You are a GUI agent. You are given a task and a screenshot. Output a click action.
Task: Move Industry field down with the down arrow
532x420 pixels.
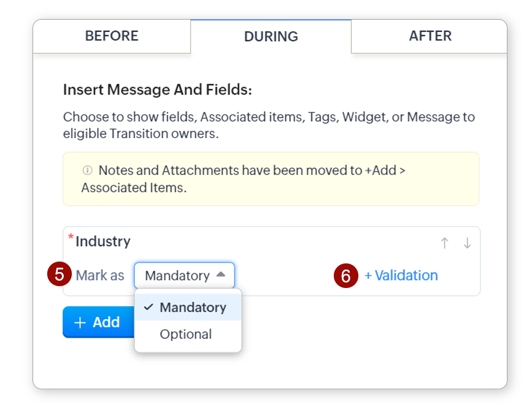467,243
